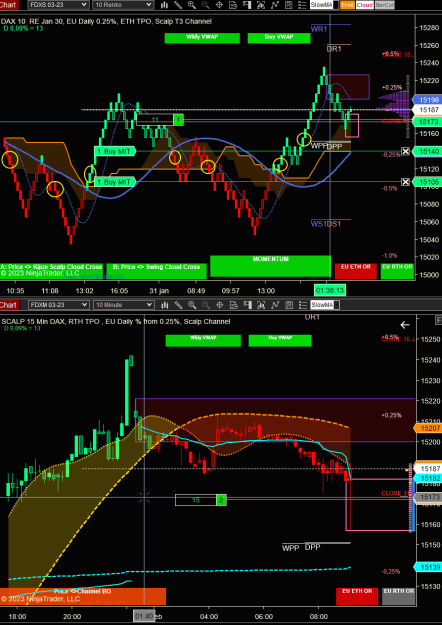The height and width of the screenshot is (625, 442).
Task: Open the 10 Renko interval dropdown
Action: 123,5
